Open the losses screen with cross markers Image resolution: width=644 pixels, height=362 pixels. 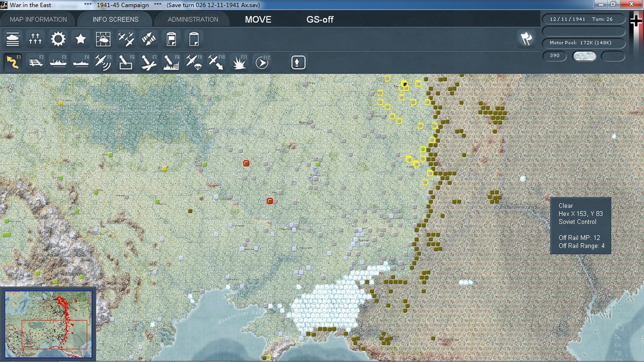click(35, 39)
